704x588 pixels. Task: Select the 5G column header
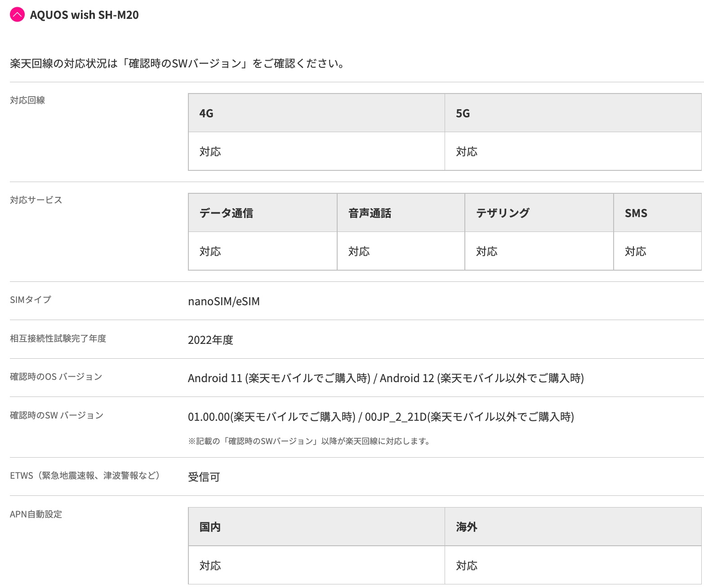pos(573,113)
